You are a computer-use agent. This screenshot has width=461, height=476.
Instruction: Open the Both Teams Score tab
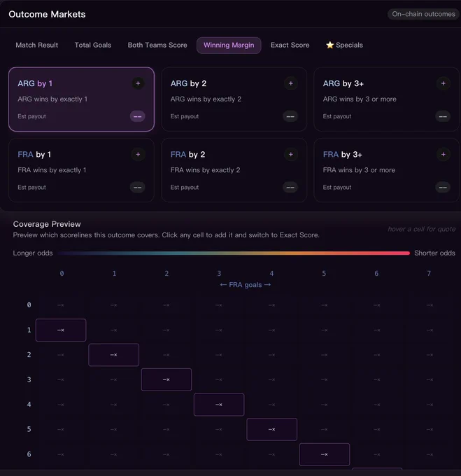157,45
